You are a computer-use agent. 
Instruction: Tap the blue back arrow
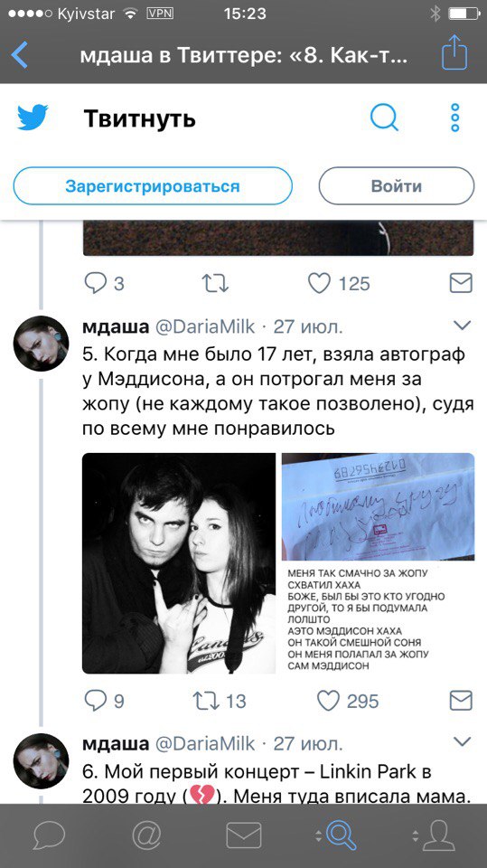coord(19,55)
